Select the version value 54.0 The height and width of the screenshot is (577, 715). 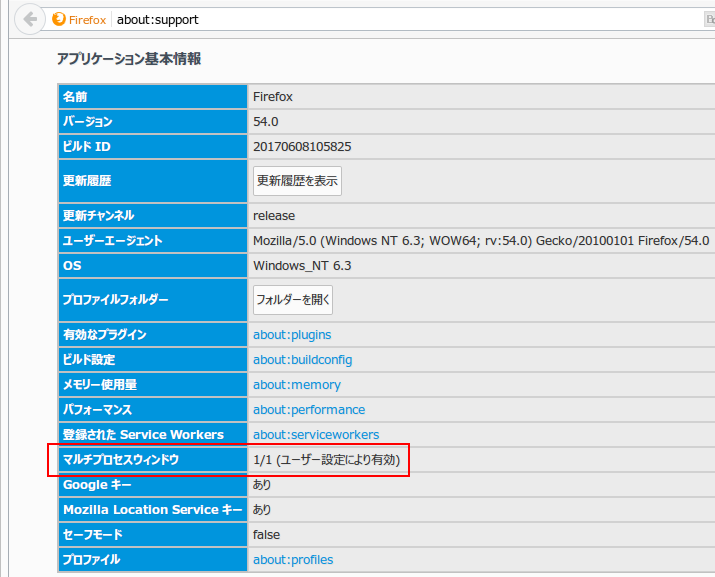[x=265, y=122]
